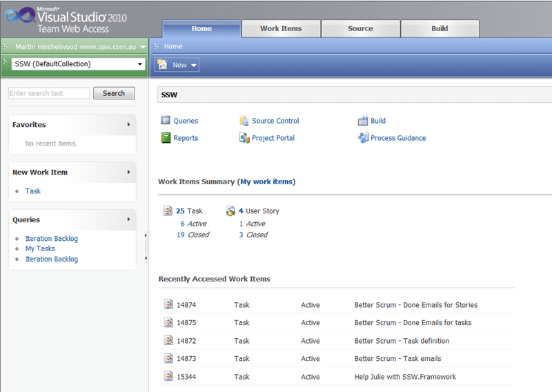
Task: Click the New work item toolbar icon
Action: coord(163,64)
